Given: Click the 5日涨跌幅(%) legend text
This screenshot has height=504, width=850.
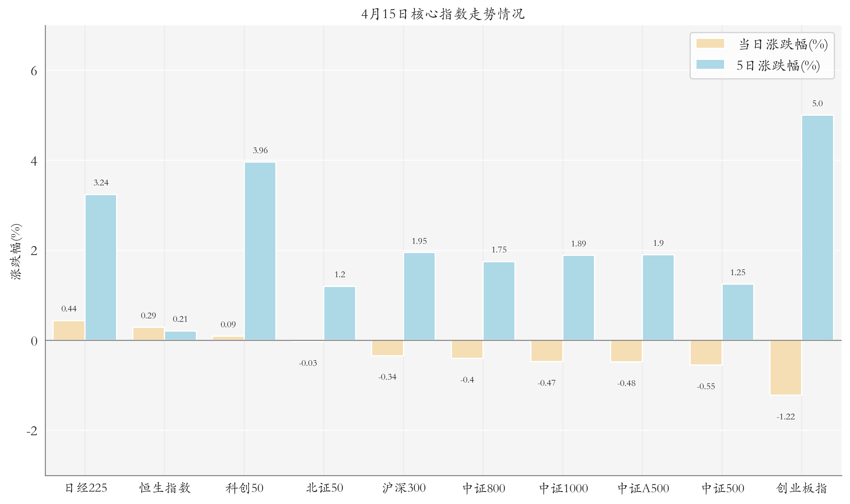Looking at the screenshot, I should click(x=778, y=65).
